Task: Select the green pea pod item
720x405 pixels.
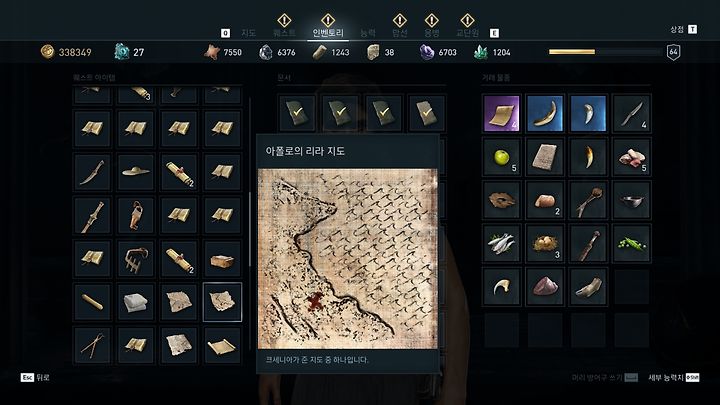Action: pyautogui.click(x=631, y=244)
